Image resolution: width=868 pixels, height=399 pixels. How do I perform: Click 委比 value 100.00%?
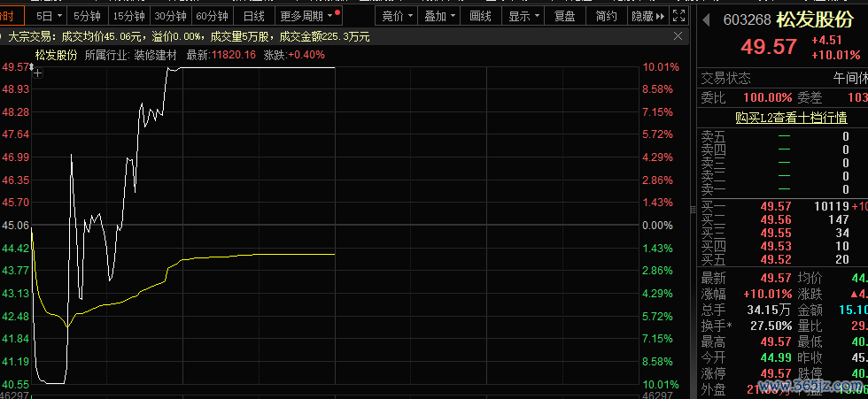click(x=768, y=98)
